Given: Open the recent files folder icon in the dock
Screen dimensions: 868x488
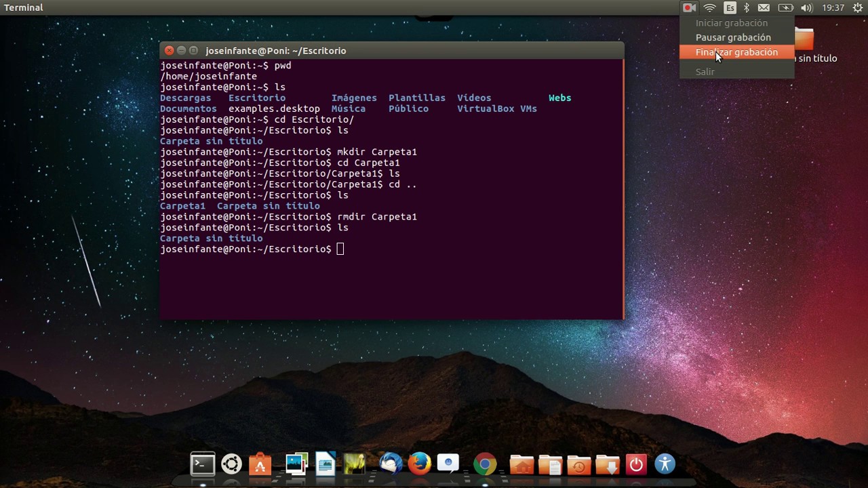Looking at the screenshot, I should tap(578, 464).
